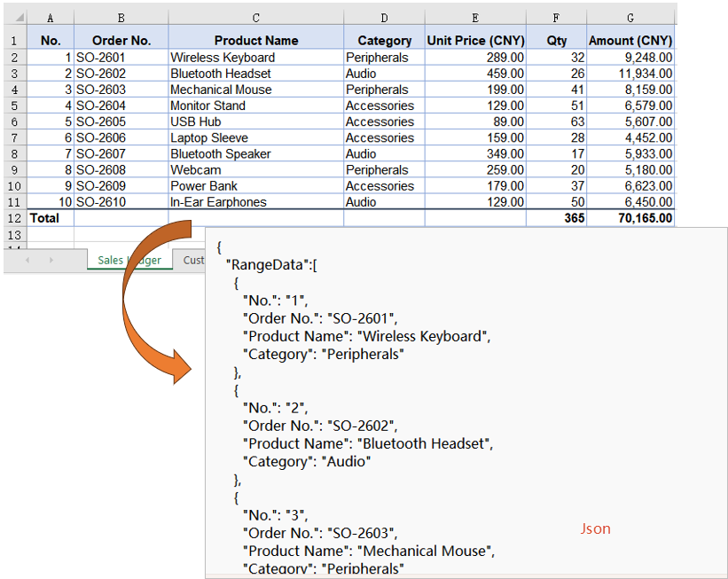Select row 5 header
Image resolution: width=728 pixels, height=579 pixels.
(x=15, y=106)
